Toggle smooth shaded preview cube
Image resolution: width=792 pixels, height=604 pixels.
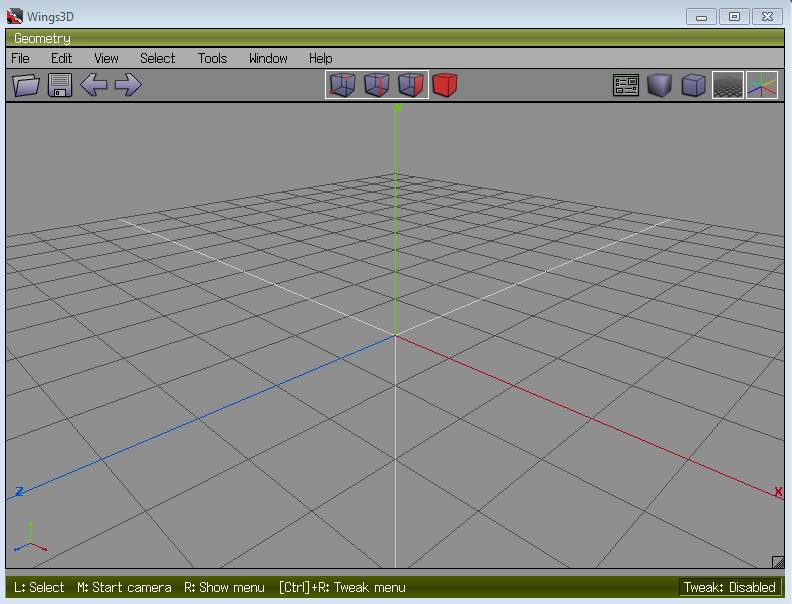click(659, 86)
